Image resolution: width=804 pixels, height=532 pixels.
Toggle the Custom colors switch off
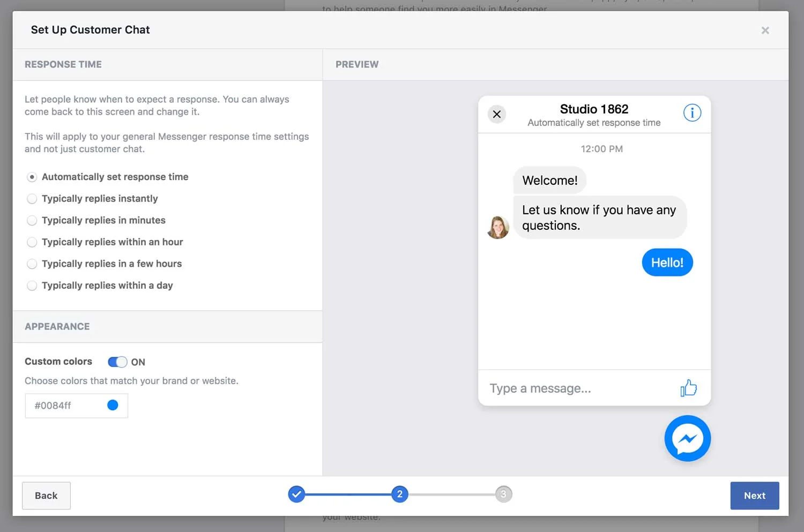tap(117, 362)
